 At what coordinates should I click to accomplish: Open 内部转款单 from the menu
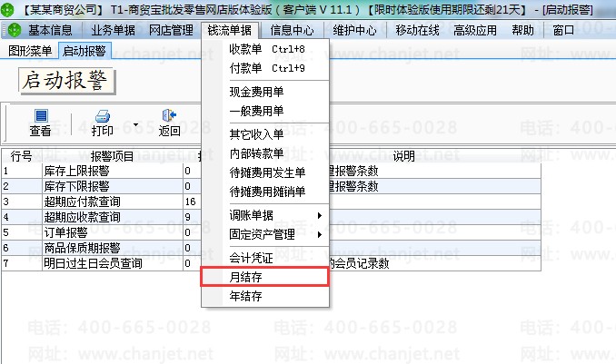click(265, 153)
